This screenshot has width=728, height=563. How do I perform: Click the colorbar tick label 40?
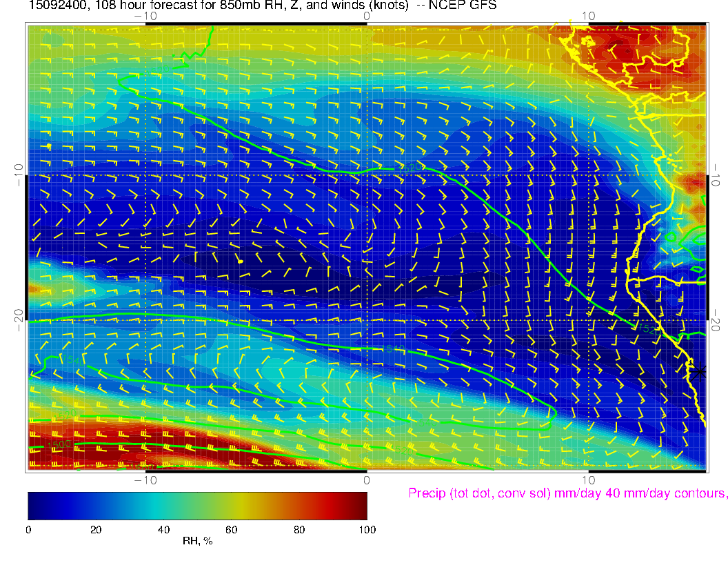click(x=163, y=530)
